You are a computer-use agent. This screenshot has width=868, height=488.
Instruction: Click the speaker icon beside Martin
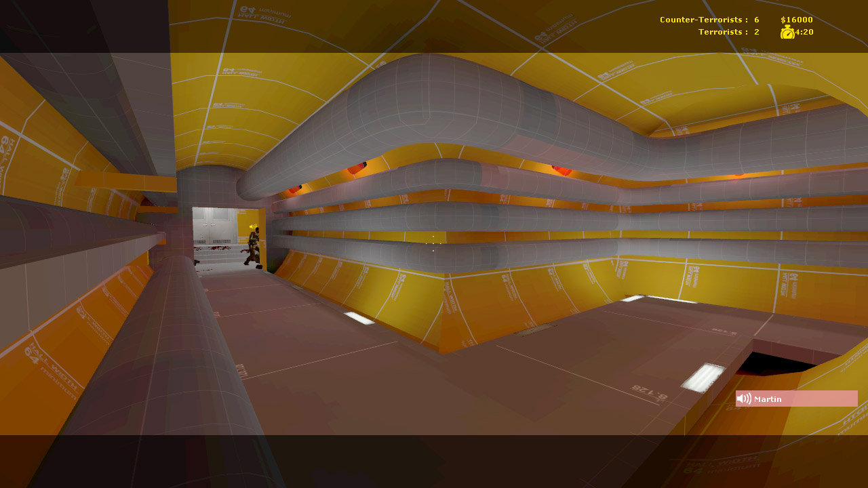click(744, 399)
